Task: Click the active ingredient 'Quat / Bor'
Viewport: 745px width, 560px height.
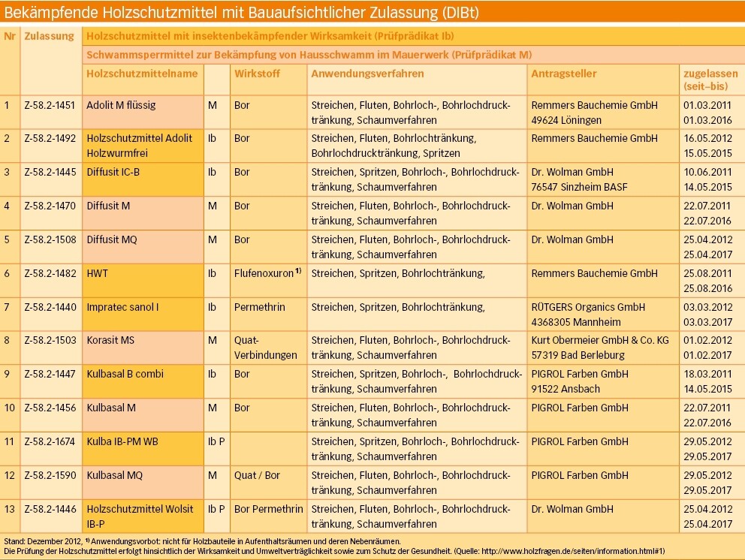Action: click(257, 475)
